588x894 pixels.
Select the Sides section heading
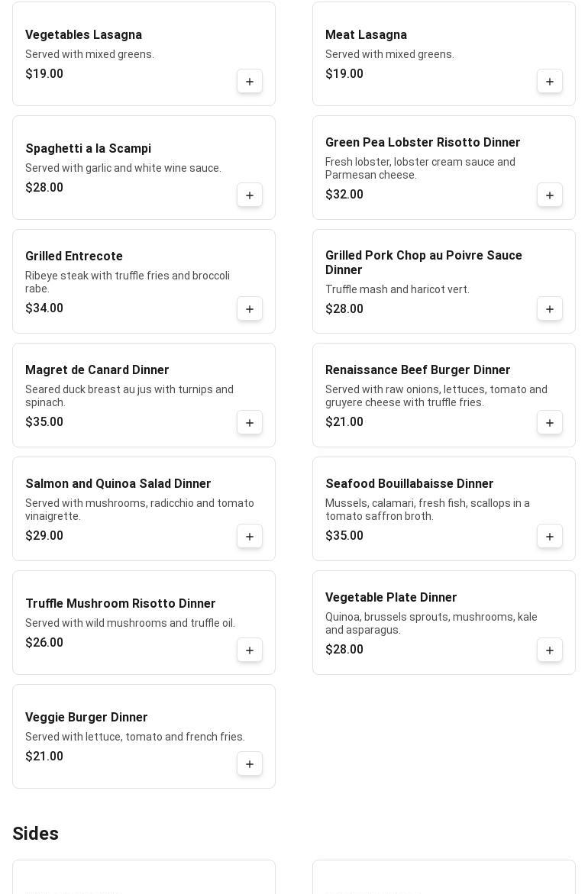coord(35,834)
